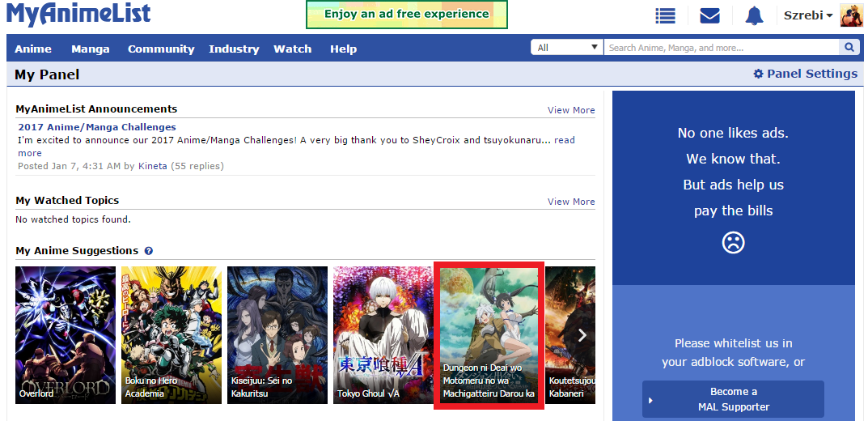Open the All search category dropdown
Image resolution: width=868 pixels, height=421 pixels.
[x=567, y=48]
